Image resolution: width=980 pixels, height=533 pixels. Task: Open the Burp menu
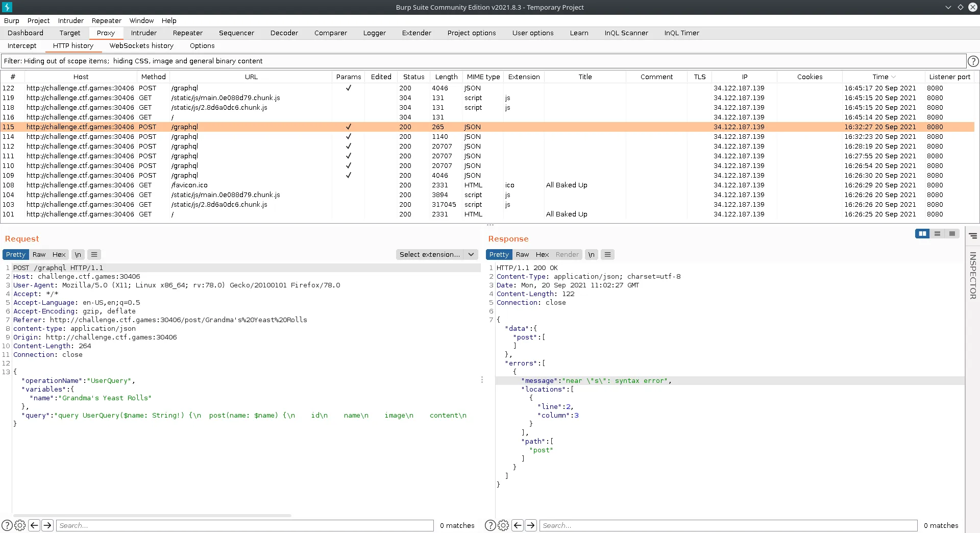(12, 21)
